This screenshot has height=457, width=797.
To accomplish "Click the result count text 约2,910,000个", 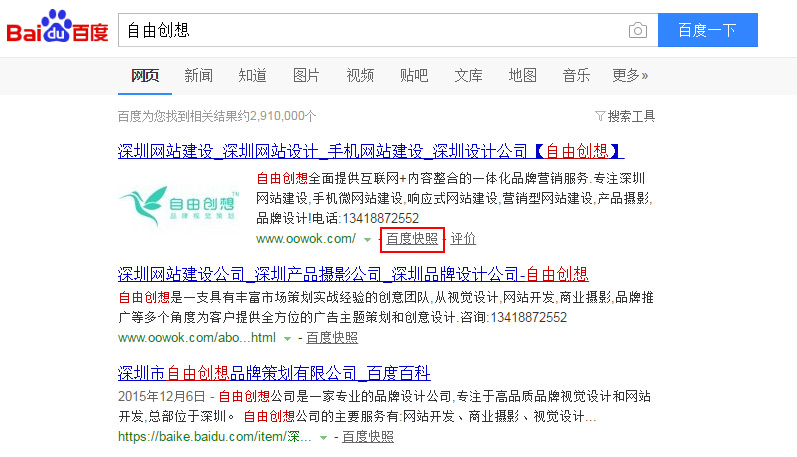I will (278, 116).
